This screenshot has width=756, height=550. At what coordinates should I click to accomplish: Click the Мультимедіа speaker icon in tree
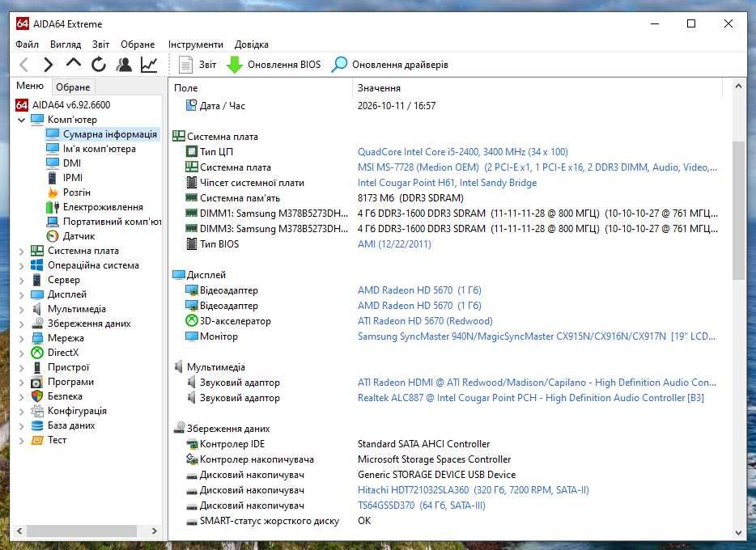[37, 309]
